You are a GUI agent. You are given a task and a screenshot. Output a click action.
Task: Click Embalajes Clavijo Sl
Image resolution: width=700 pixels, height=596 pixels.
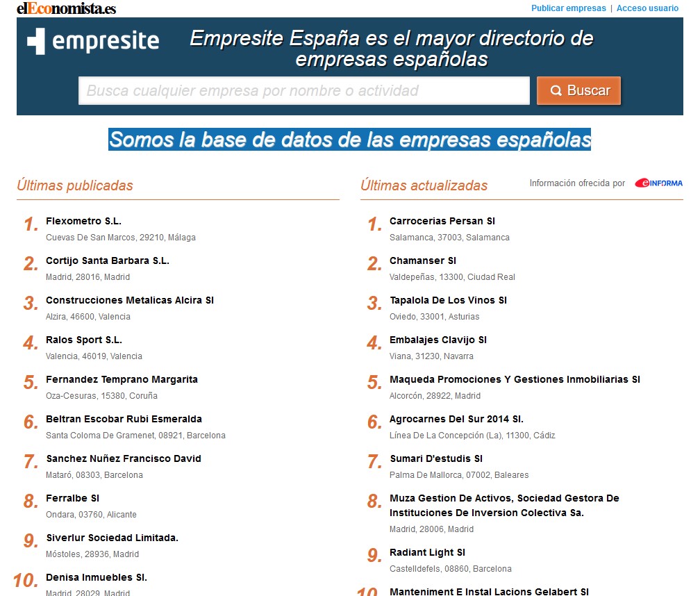click(438, 340)
